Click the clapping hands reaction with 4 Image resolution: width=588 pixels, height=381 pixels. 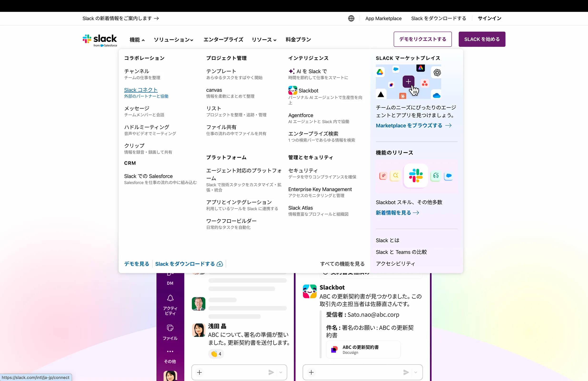216,354
